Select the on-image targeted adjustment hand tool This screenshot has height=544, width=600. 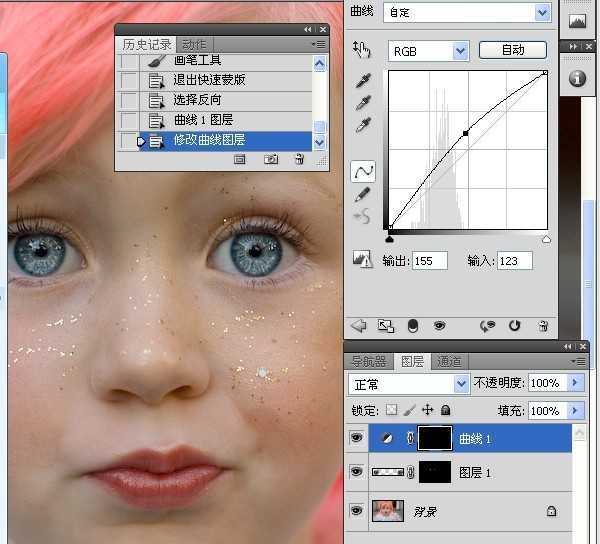[x=362, y=49]
